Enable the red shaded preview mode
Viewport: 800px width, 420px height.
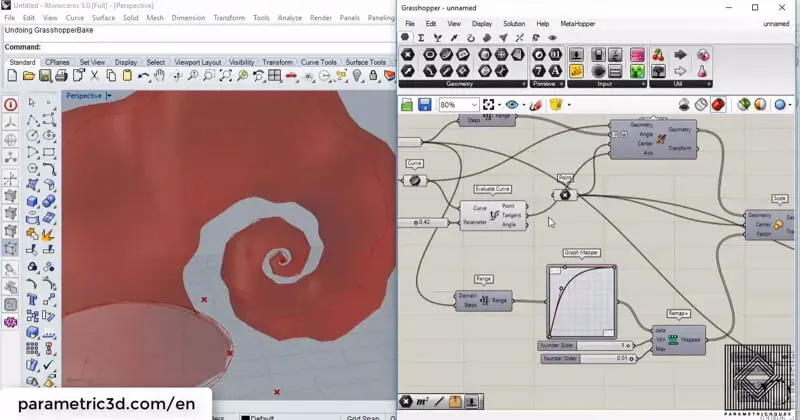coord(718,105)
